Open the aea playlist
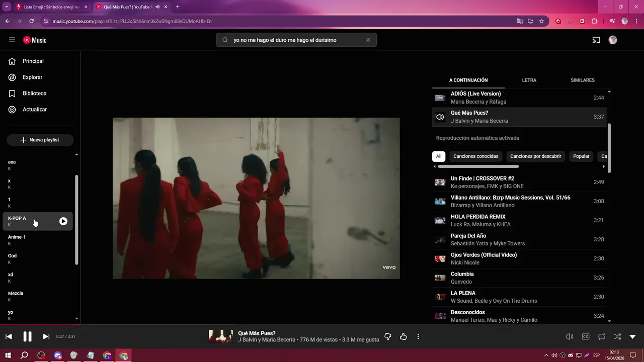Screen dimensions: 644x362 tap(38, 165)
